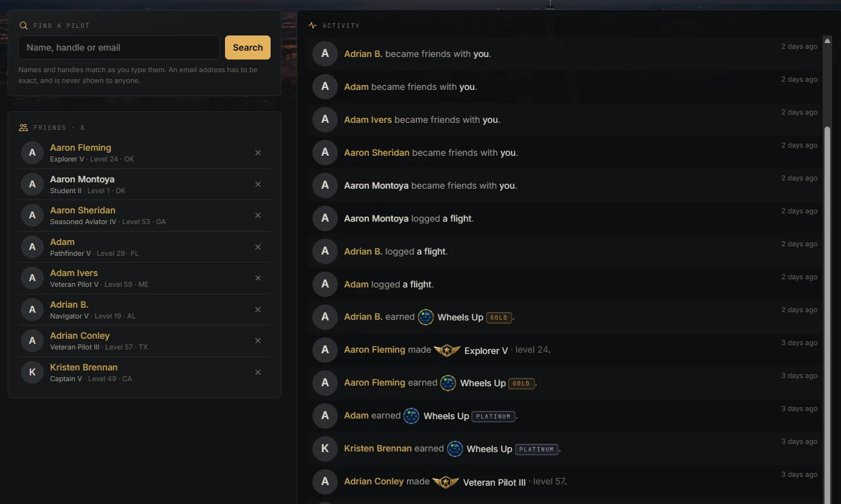Open the "a flight" link in Adam's activity
Image resolution: width=841 pixels, height=504 pixels.
[x=418, y=284]
